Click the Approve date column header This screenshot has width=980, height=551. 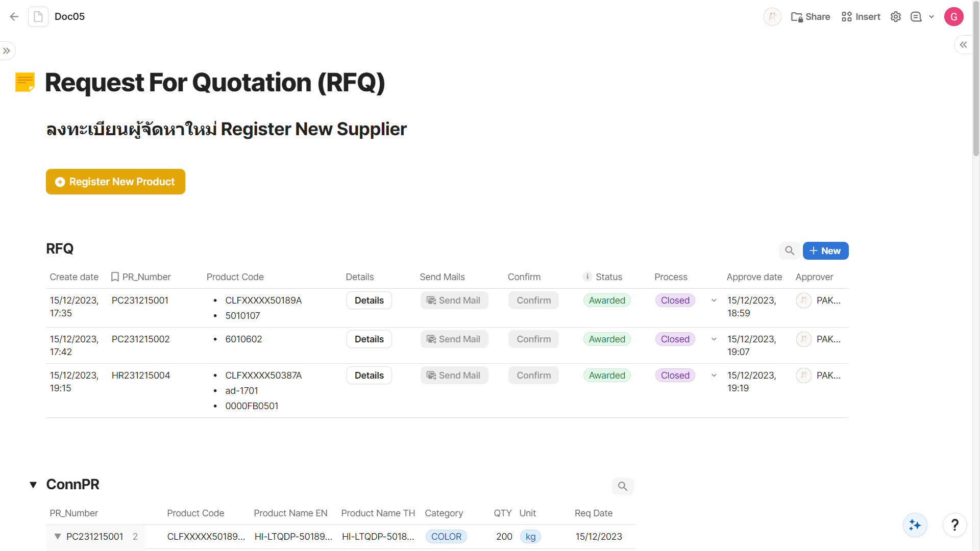click(x=754, y=277)
